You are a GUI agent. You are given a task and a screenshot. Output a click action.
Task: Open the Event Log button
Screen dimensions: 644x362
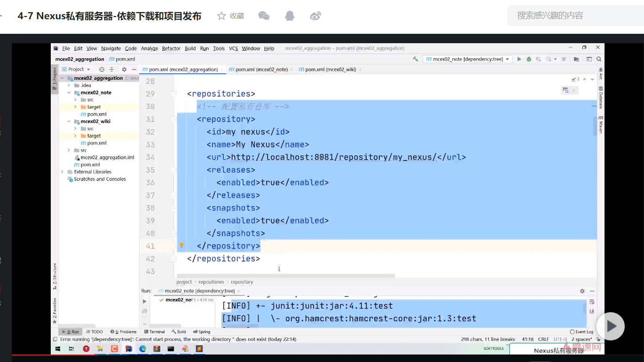[581, 331]
